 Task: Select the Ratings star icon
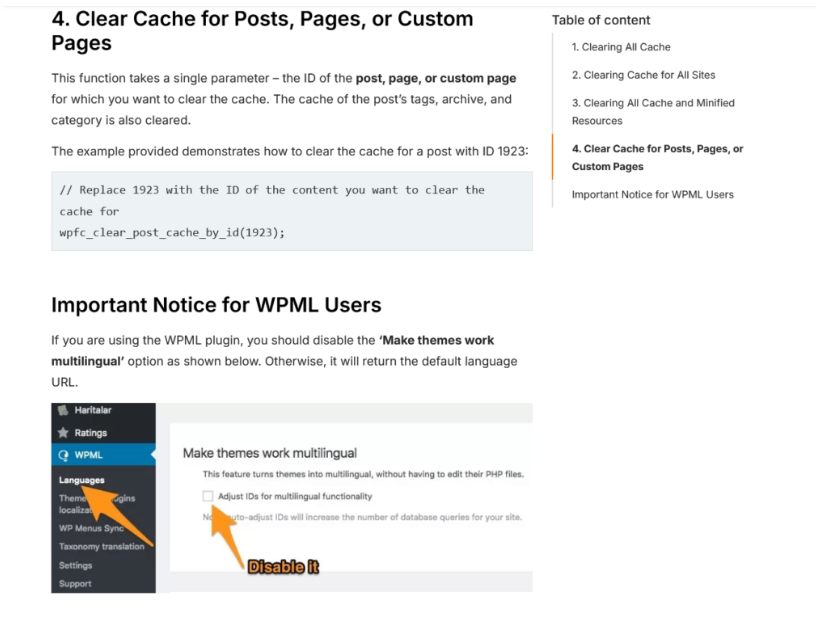[x=62, y=432]
